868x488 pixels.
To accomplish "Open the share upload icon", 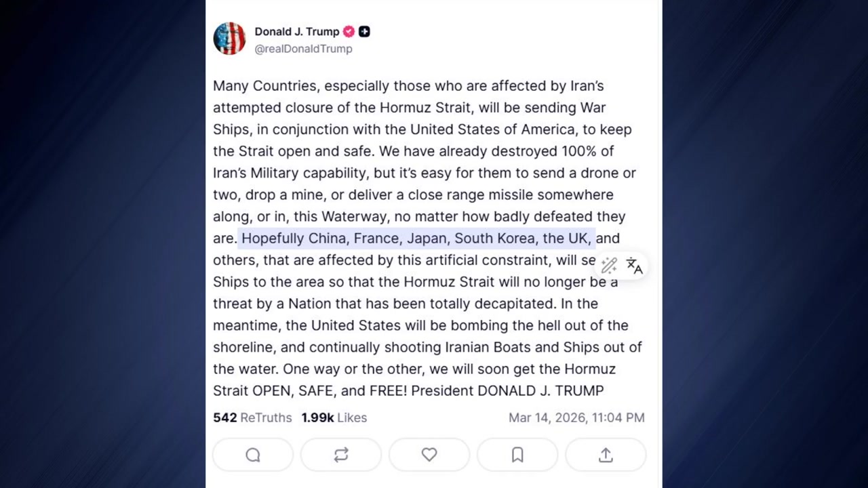I will coord(606,455).
